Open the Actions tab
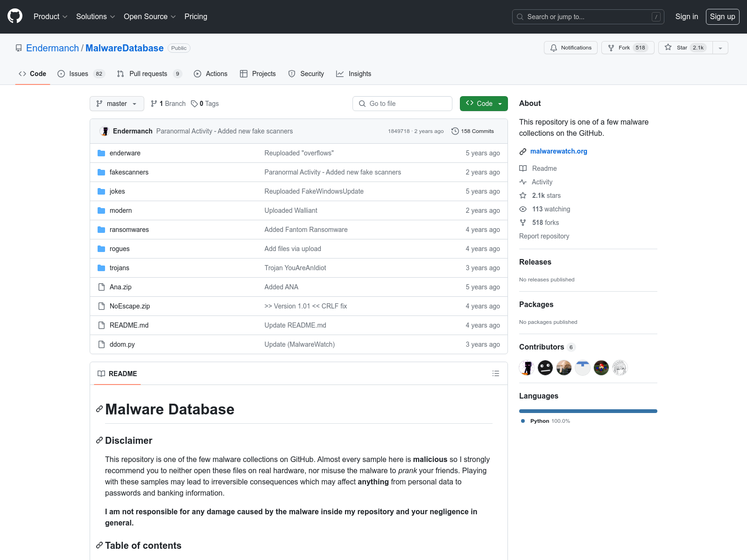The width and height of the screenshot is (747, 560). click(x=211, y=74)
